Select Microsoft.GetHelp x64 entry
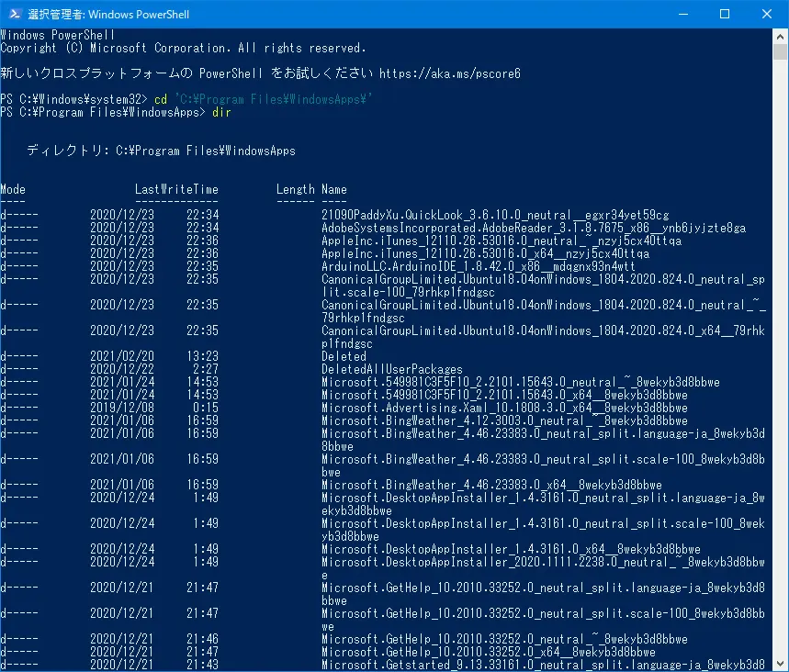789x672 pixels. [489, 652]
